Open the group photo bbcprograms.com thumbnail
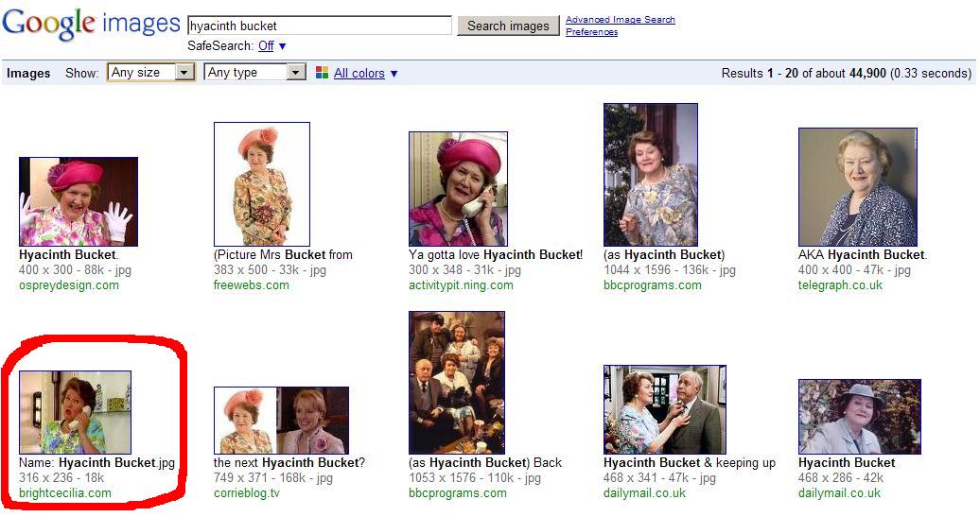Image resolution: width=980 pixels, height=517 pixels. point(457,383)
